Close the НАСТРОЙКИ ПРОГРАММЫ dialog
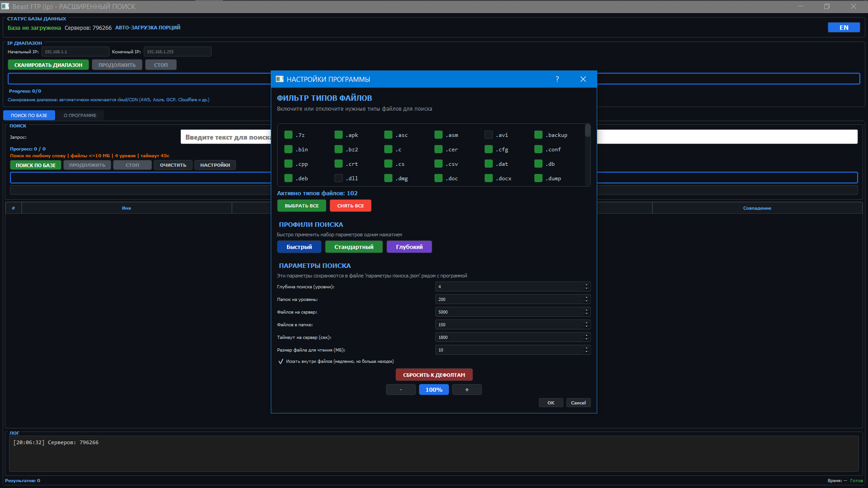 (583, 79)
